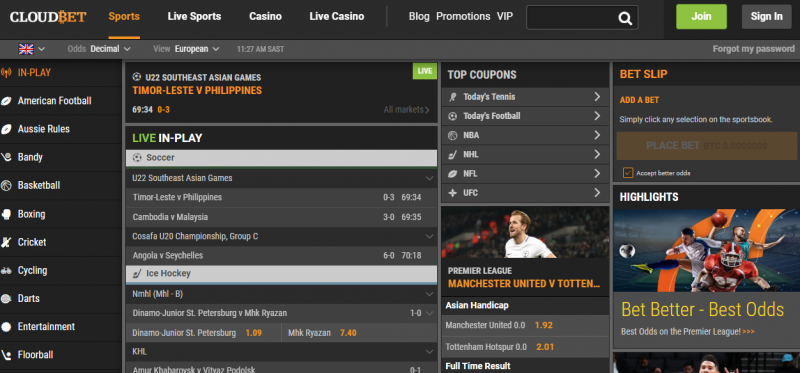Click the green Join button
Image resolution: width=800 pixels, height=373 pixels.
(x=702, y=16)
